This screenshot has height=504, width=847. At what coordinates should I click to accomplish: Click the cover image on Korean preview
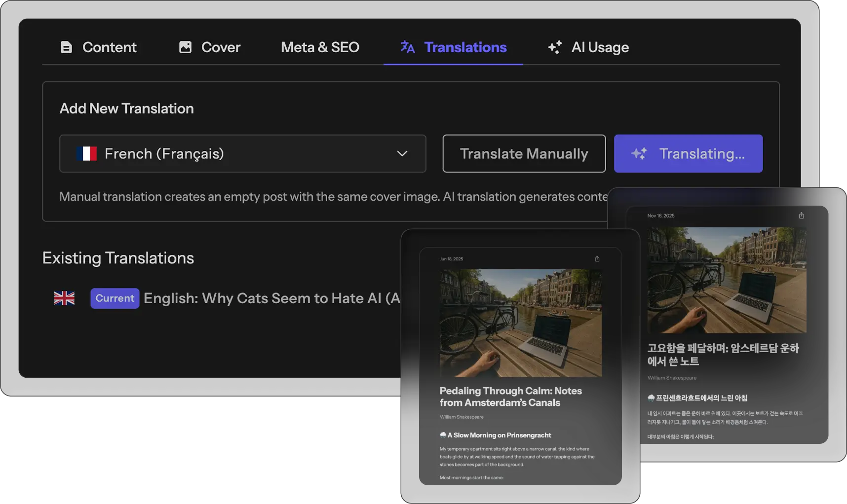coord(727,280)
